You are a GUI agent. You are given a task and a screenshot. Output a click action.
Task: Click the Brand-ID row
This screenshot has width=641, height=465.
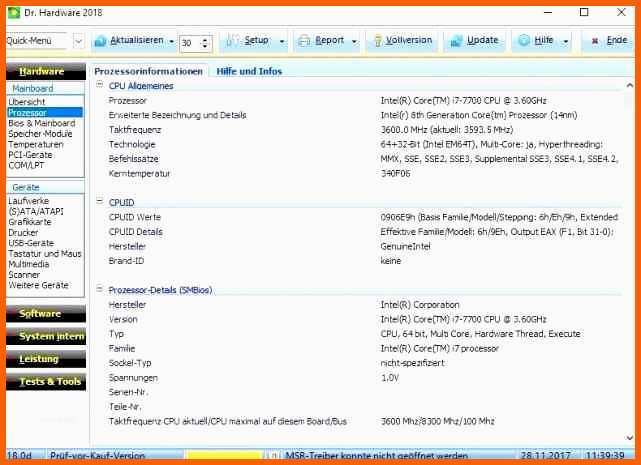pyautogui.click(x=364, y=261)
